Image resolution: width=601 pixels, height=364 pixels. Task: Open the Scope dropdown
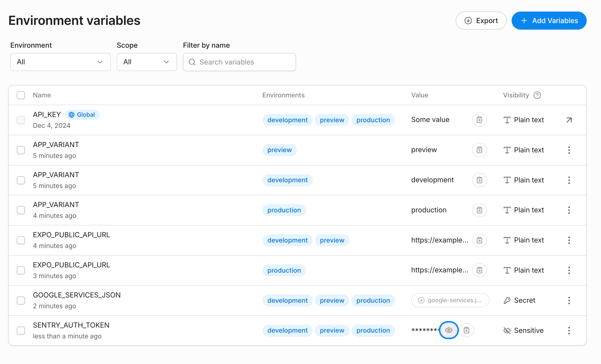(x=147, y=62)
